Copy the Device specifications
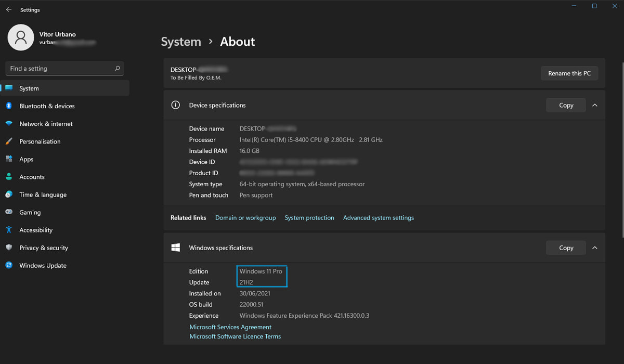 coord(566,105)
